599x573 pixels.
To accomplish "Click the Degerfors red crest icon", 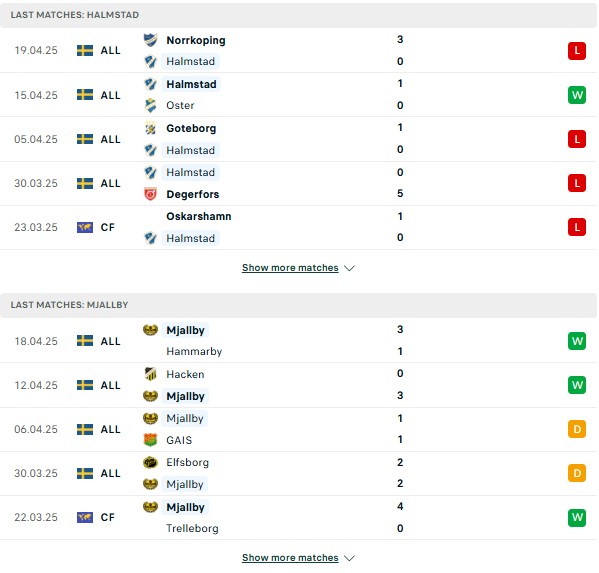I will click(151, 194).
